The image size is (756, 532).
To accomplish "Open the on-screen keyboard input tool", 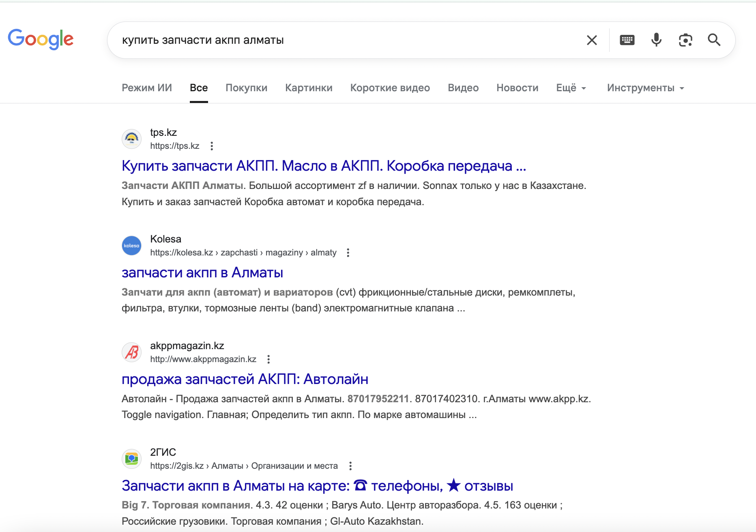I will coord(627,40).
